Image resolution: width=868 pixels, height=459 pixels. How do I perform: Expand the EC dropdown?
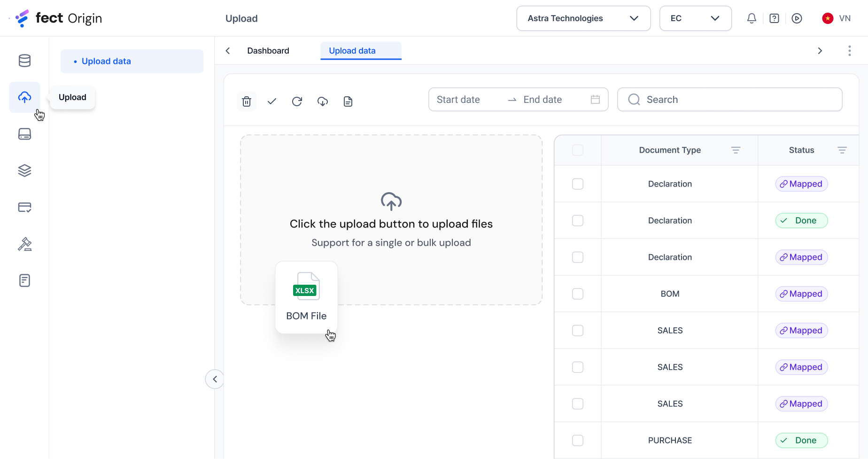[x=695, y=18]
